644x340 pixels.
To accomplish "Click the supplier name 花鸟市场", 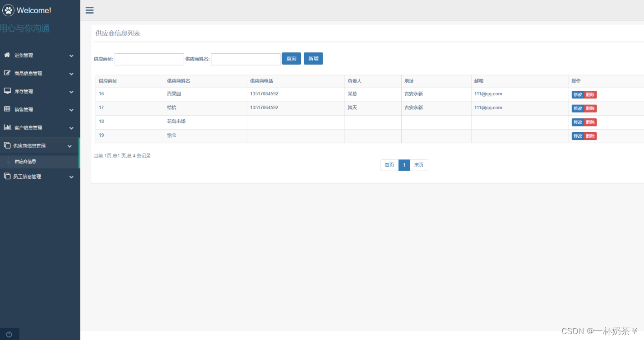I will (x=176, y=121).
